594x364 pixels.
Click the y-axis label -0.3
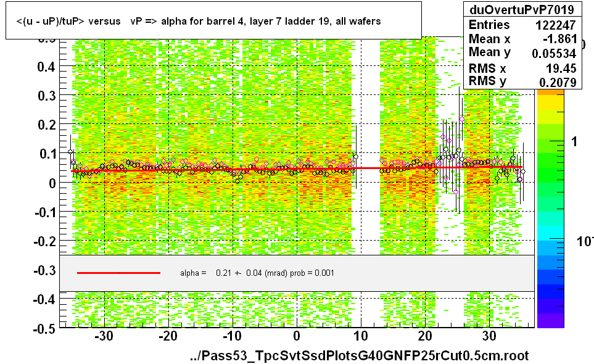click(x=44, y=270)
